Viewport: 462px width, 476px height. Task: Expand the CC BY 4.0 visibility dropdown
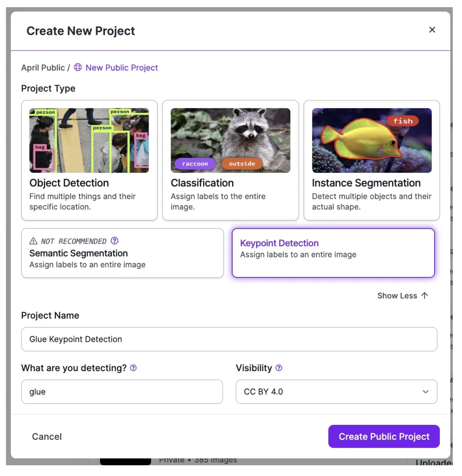(336, 392)
